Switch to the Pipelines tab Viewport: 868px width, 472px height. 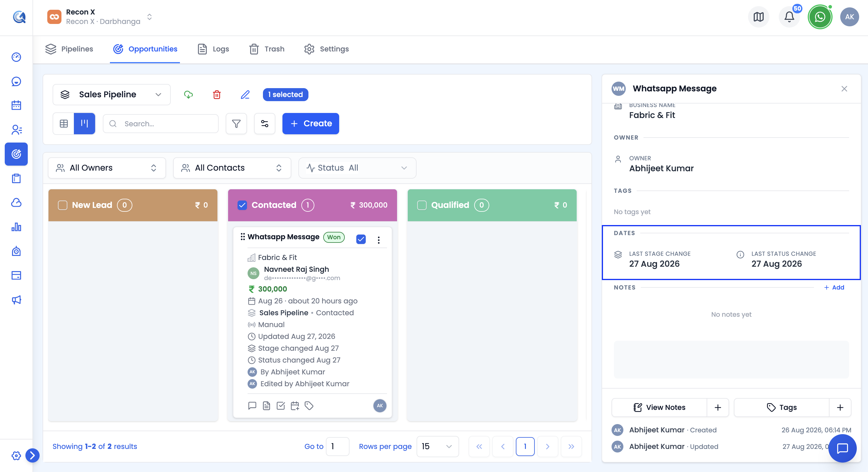click(x=69, y=49)
